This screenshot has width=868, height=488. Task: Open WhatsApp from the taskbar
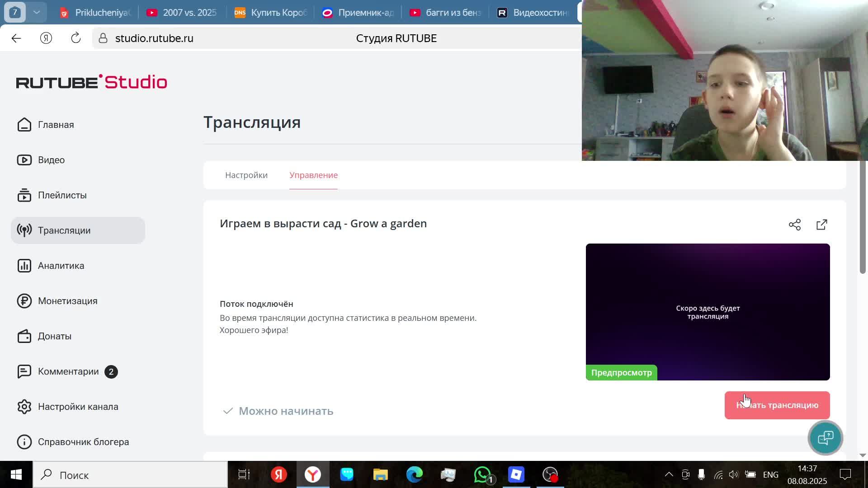pyautogui.click(x=482, y=475)
